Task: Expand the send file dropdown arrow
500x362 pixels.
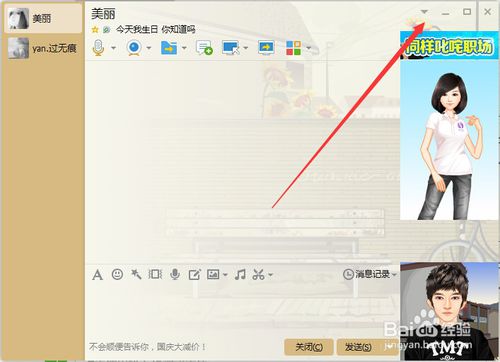Action: coord(184,48)
